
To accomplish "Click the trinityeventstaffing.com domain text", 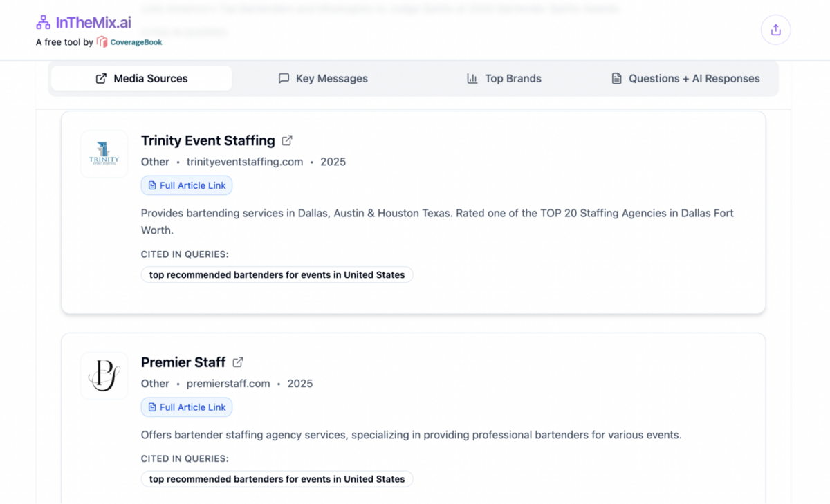I will [x=245, y=162].
